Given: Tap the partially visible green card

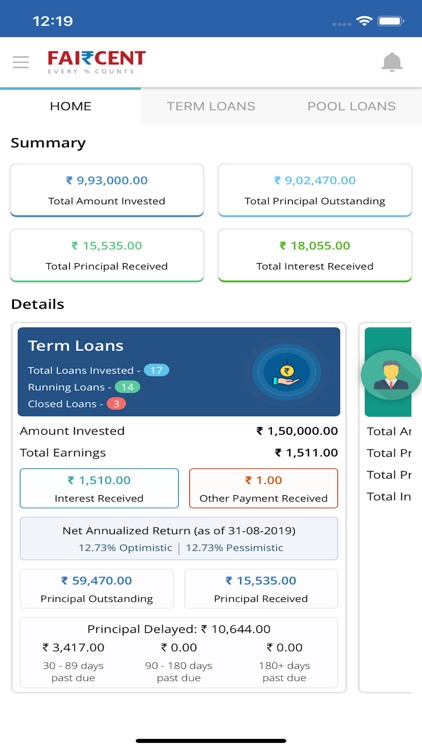Looking at the screenshot, I should 388,372.
